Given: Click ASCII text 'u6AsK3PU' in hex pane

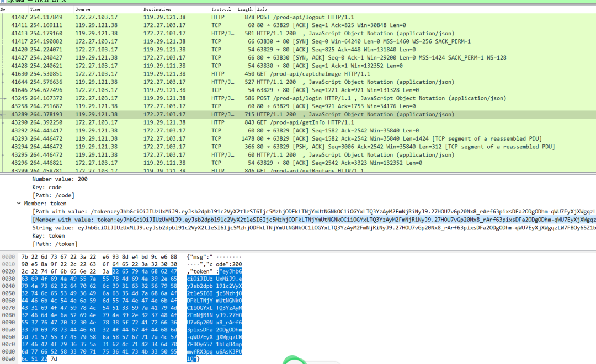Looking at the screenshot, I should 229,351.
